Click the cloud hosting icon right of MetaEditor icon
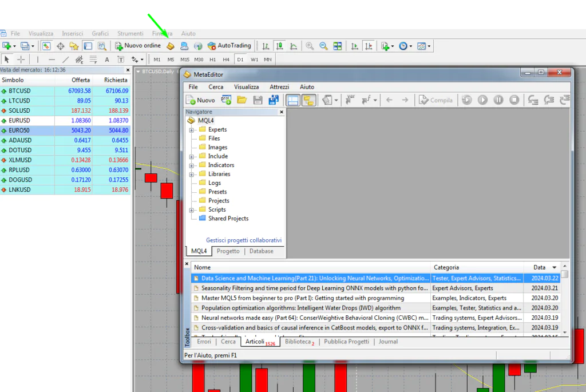The height and width of the screenshot is (392, 586). pyautogui.click(x=184, y=46)
